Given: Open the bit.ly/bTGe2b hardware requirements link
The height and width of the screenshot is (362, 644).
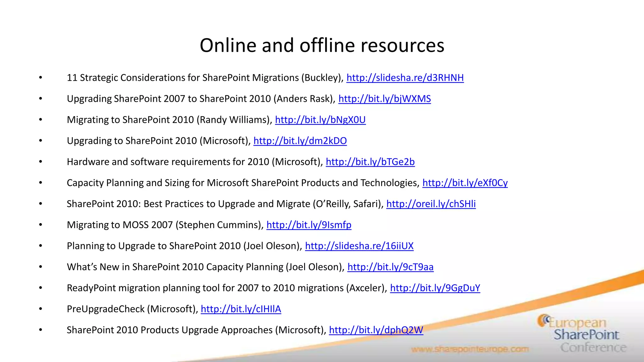Looking at the screenshot, I should (x=370, y=162).
